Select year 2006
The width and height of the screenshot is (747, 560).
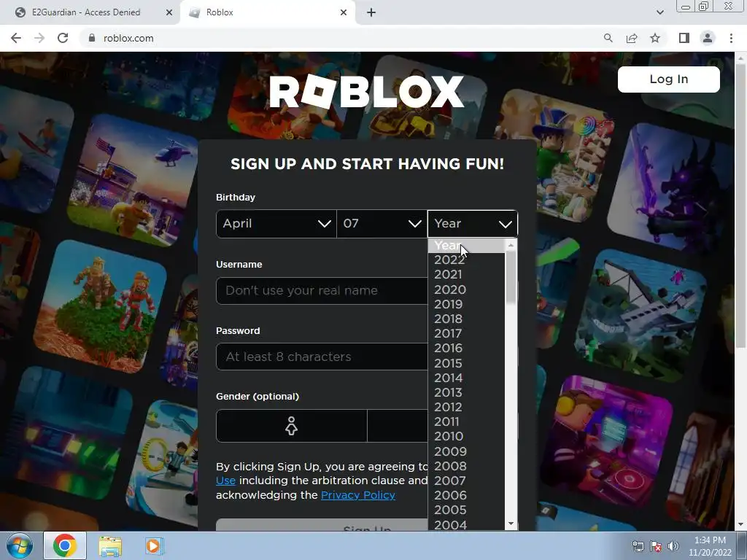coord(466,496)
